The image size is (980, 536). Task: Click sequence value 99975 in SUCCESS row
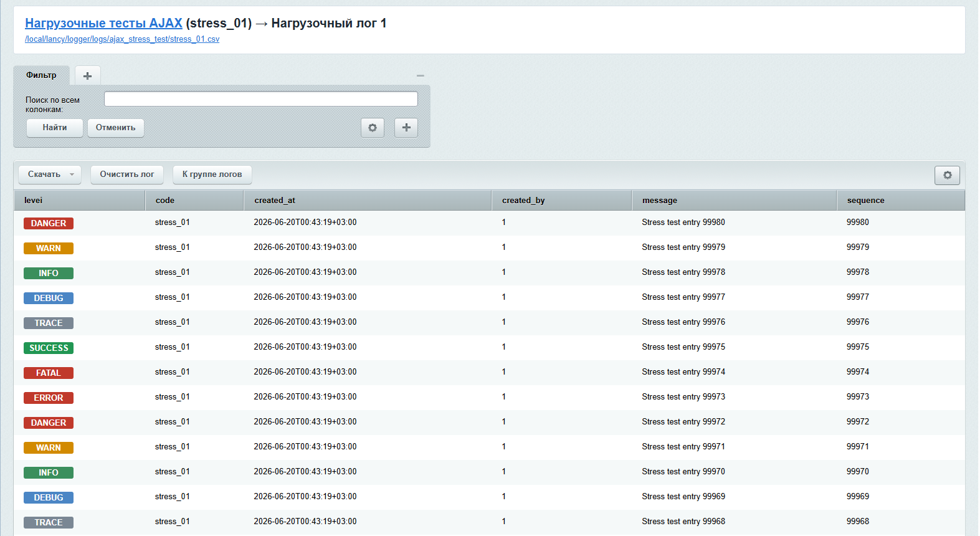click(858, 347)
